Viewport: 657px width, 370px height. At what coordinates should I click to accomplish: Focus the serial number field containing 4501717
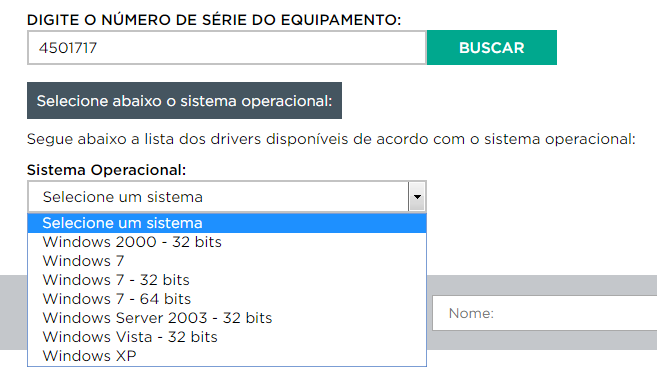(227, 47)
